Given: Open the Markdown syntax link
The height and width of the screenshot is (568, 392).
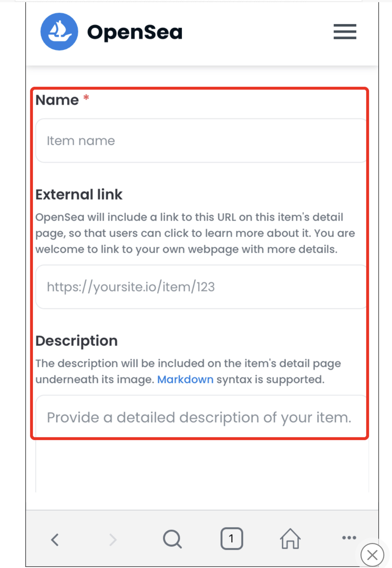Looking at the screenshot, I should point(185,379).
